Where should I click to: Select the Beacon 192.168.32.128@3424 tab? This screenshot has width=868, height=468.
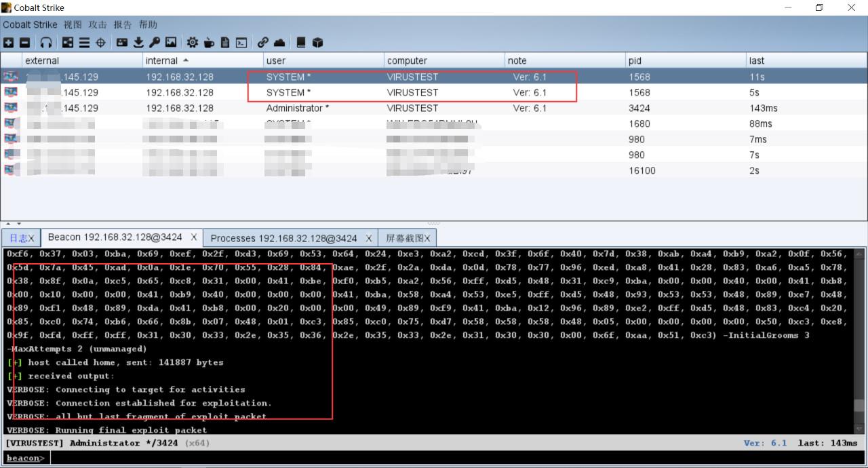pyautogui.click(x=122, y=237)
